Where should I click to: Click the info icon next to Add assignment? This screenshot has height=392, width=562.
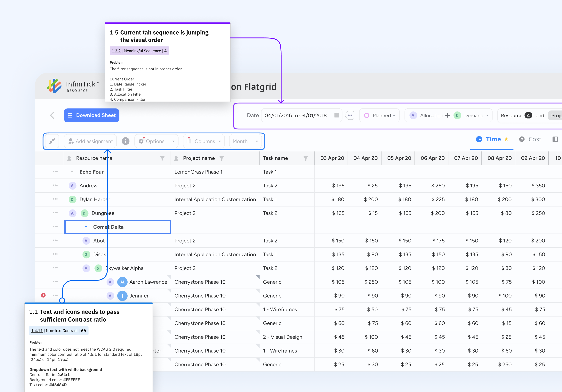pos(125,141)
